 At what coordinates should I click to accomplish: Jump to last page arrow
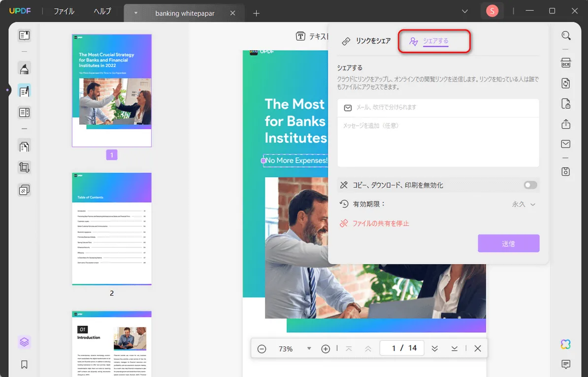point(454,348)
